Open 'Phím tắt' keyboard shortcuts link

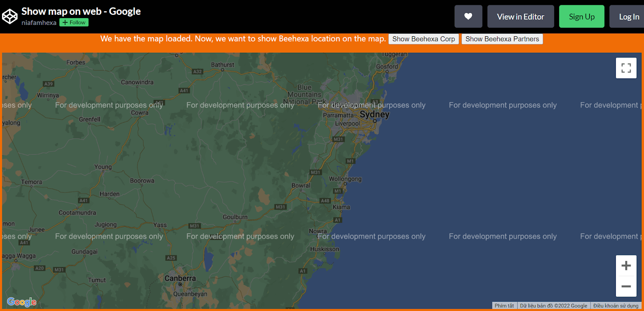click(504, 306)
